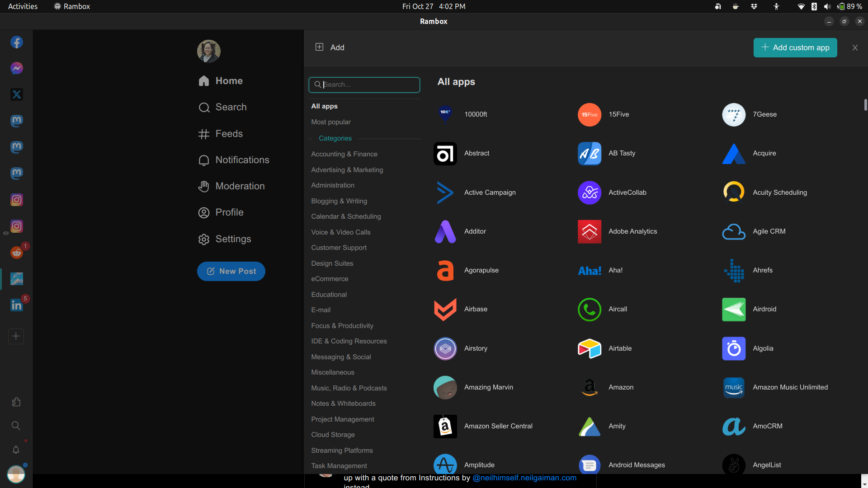Open the Messaging & Social category

pos(341,357)
